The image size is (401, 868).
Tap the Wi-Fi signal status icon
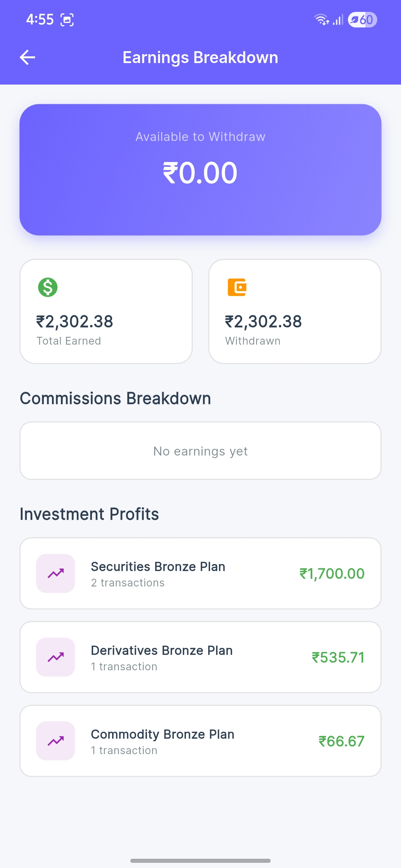pyautogui.click(x=322, y=20)
